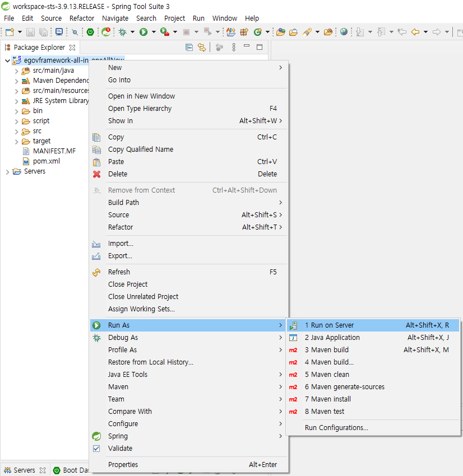Image resolution: width=463 pixels, height=476 pixels.
Task: Click the Open Web Browser globe icon
Action: pos(344,32)
